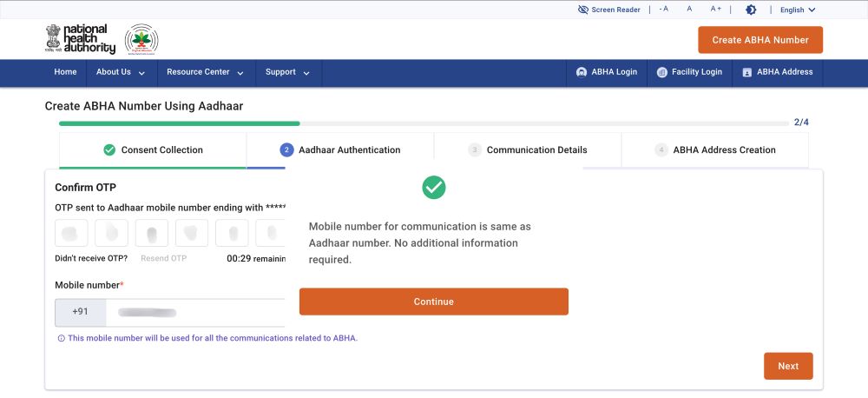Viewport: 868px width, 398px height.
Task: Click the step 3 circle icon
Action: [x=475, y=149]
